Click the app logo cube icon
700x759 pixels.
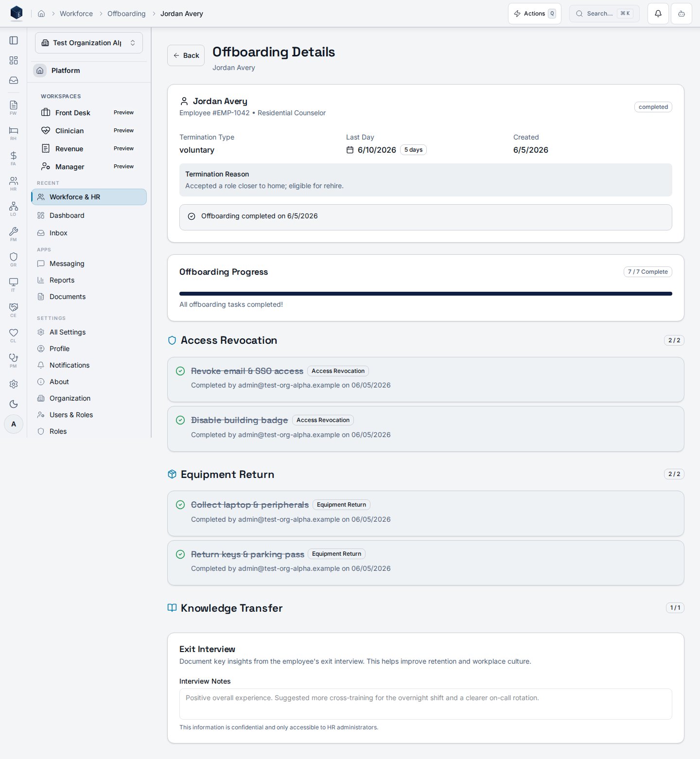coord(17,13)
